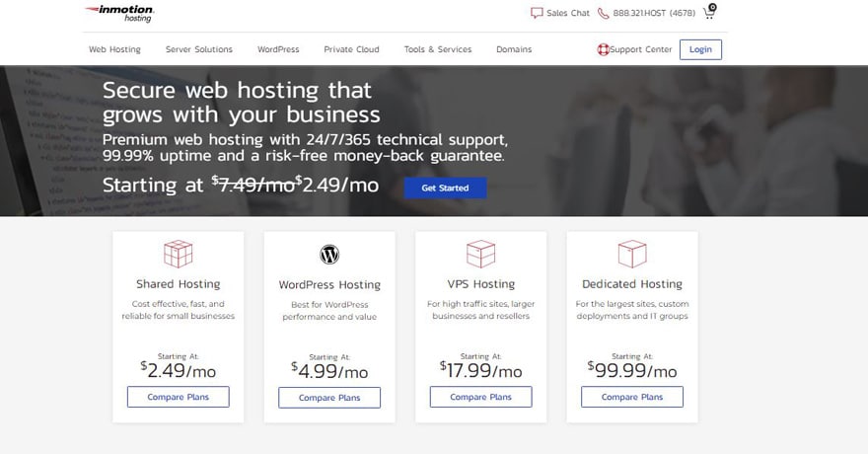The image size is (868, 454).
Task: Click the 'Secure web hosting that grows' headline
Action: pos(242,103)
